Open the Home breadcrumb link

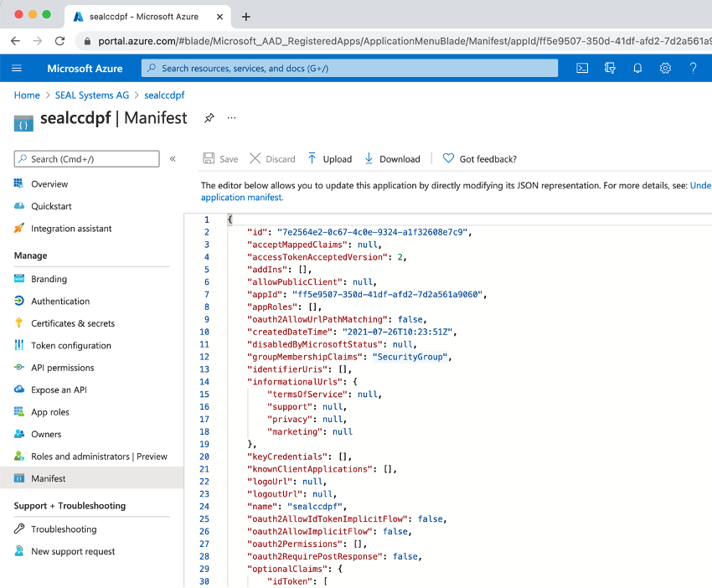26,95
